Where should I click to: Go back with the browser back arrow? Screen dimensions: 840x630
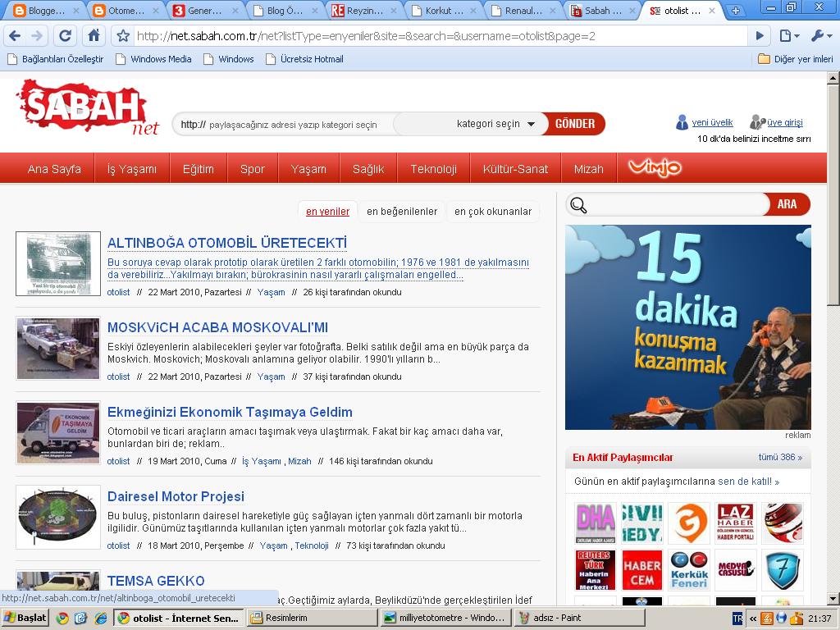coord(15,36)
